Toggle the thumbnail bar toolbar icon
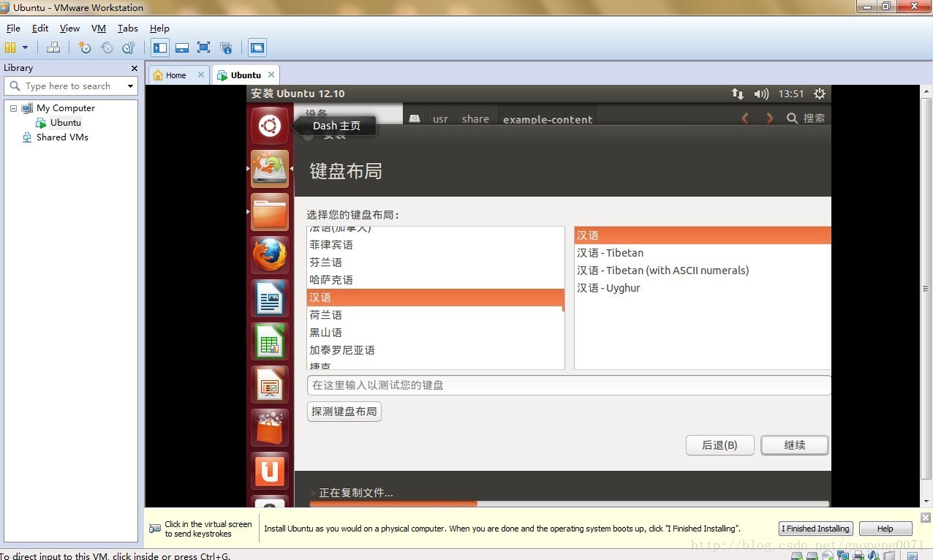Viewport: 933px width, 560px height. [x=182, y=48]
